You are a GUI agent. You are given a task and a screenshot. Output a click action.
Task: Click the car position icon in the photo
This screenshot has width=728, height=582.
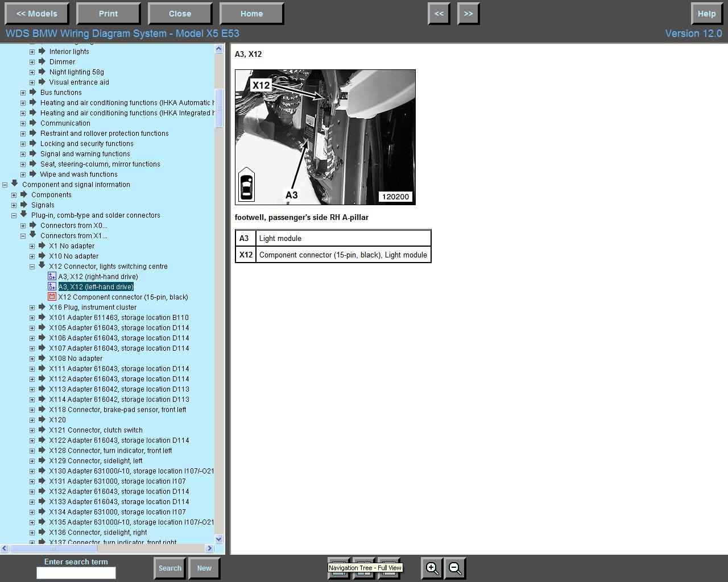[246, 185]
